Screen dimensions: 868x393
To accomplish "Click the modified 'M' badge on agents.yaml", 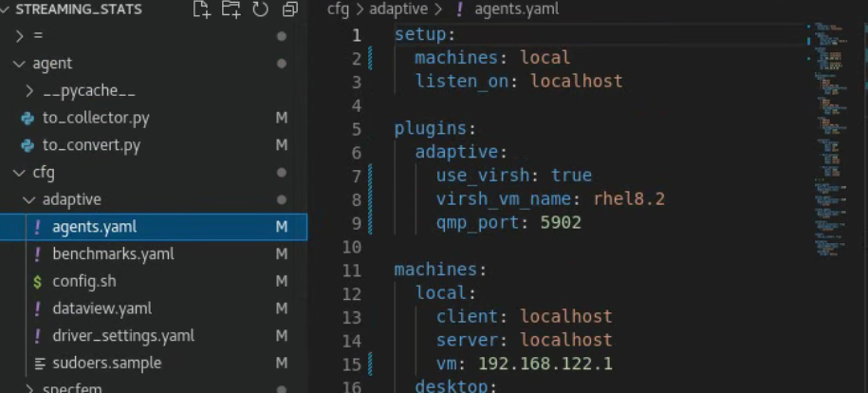I will pyautogui.click(x=281, y=227).
